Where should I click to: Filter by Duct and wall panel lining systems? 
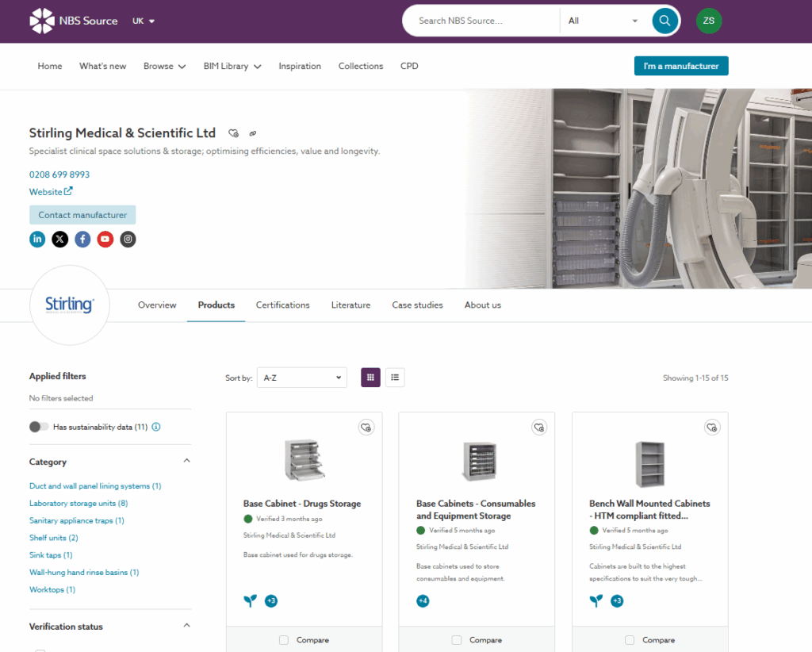(x=95, y=485)
